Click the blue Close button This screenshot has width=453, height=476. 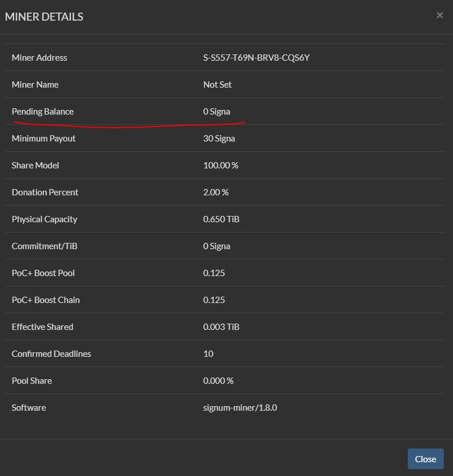pos(426,459)
